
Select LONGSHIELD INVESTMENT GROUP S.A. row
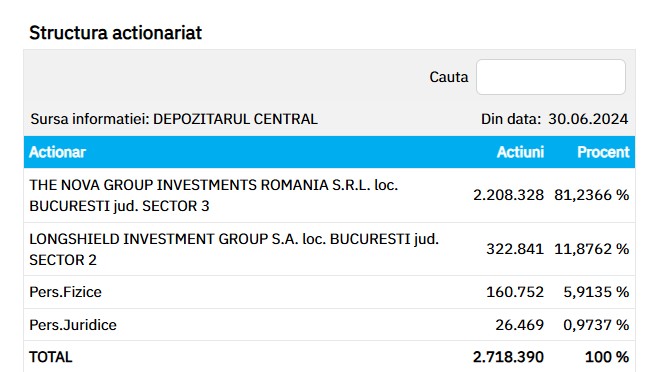(x=329, y=249)
